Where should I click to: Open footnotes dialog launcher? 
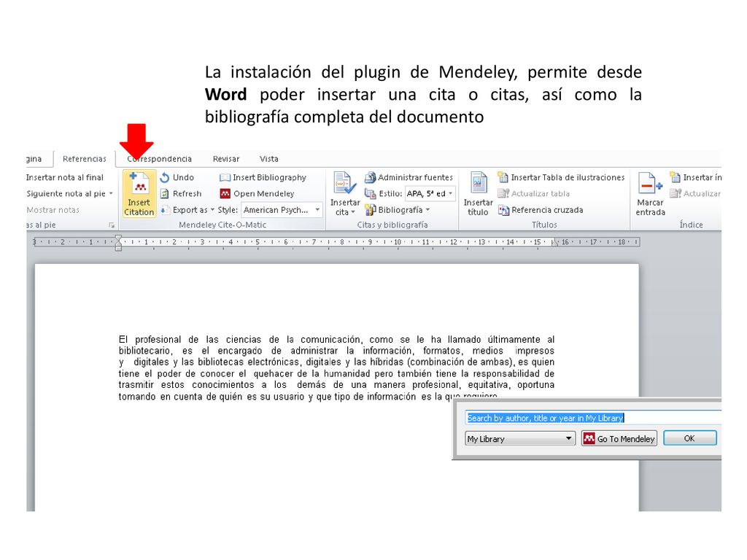point(112,225)
